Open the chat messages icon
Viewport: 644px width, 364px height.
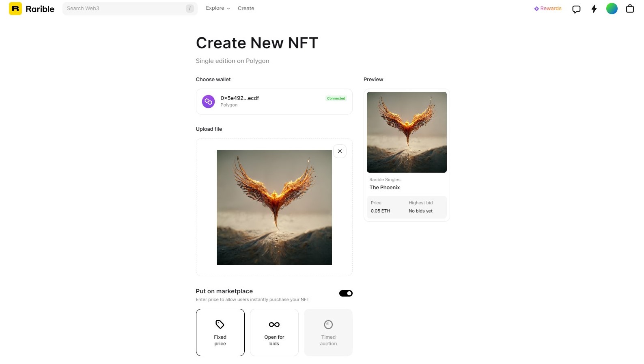576,9
